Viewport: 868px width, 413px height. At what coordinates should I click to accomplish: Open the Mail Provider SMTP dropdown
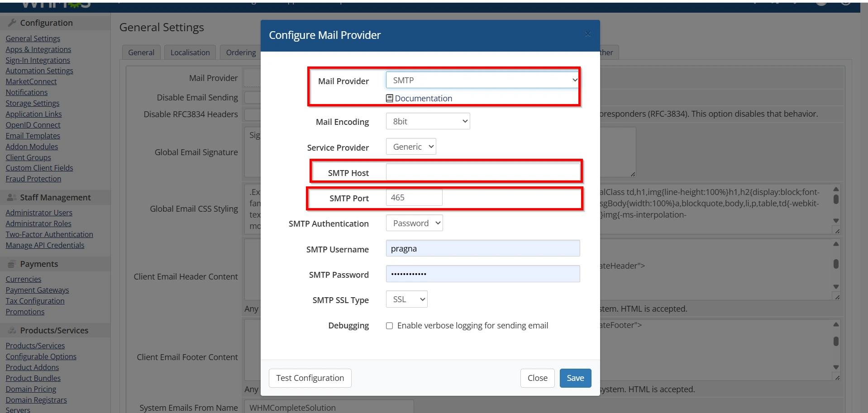pos(482,80)
